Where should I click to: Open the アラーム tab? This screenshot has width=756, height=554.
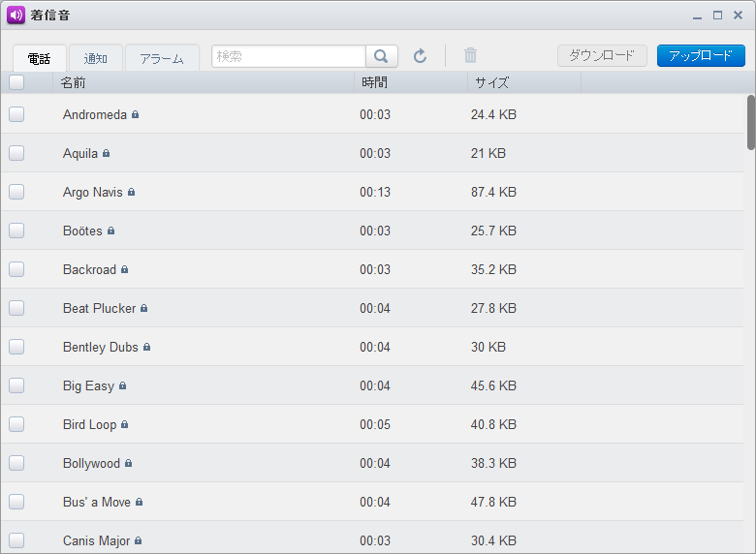(x=162, y=59)
